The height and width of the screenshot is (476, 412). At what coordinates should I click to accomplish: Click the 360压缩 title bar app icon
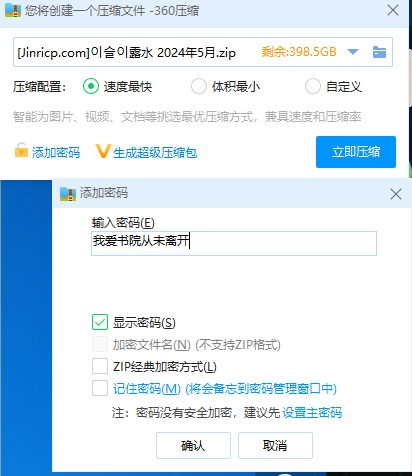pos(13,10)
